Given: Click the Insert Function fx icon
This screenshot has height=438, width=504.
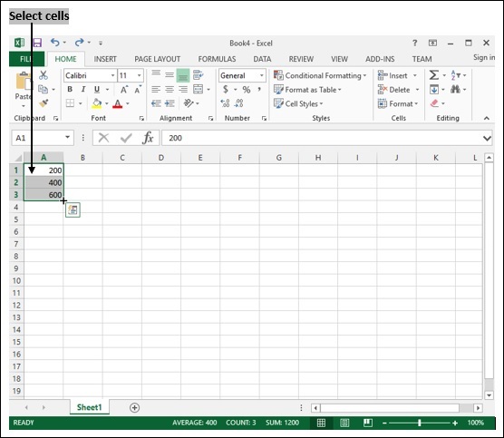Looking at the screenshot, I should point(148,138).
